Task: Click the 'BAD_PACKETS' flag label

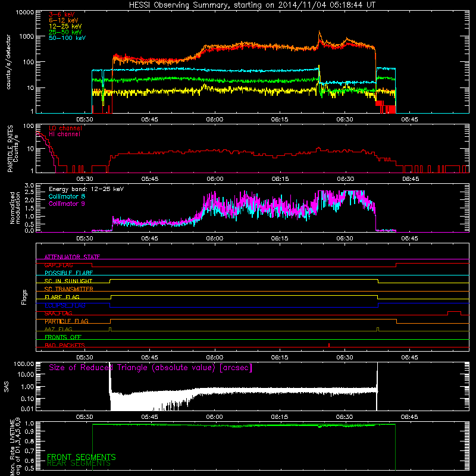Action: point(65,345)
